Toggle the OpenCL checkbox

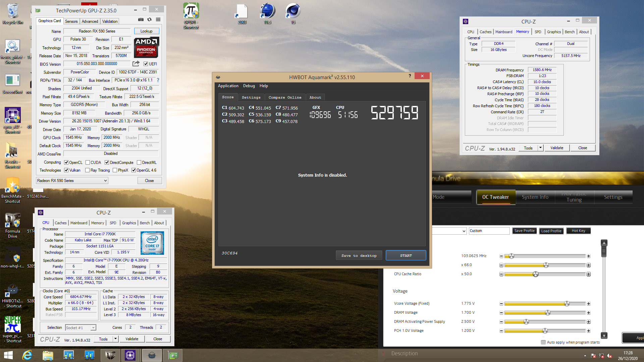pyautogui.click(x=66, y=163)
